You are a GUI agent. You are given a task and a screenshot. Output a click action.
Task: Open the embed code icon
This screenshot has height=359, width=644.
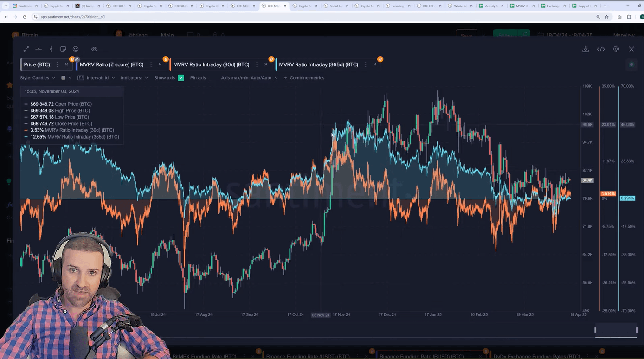[601, 49]
